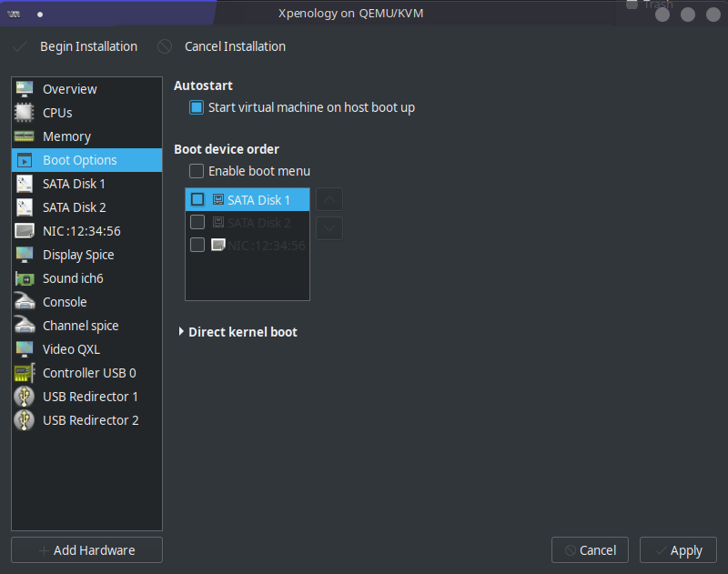728x574 pixels.
Task: Click the Video QXL monitor icon
Action: tap(25, 349)
